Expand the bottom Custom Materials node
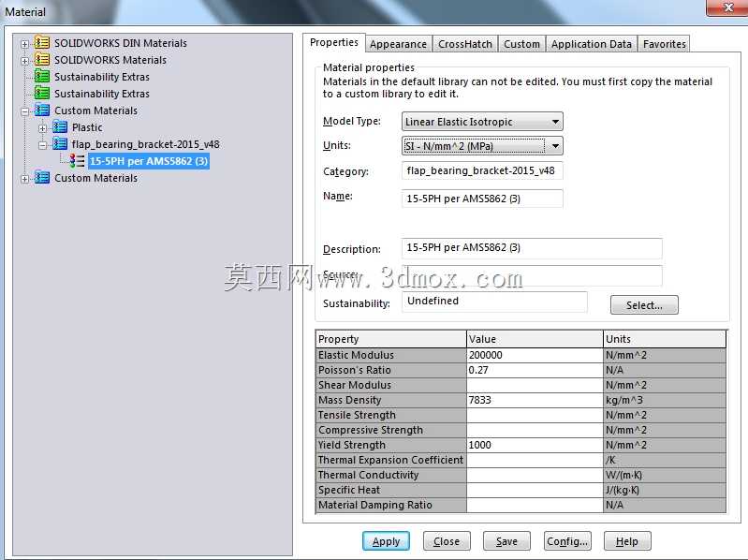The height and width of the screenshot is (560, 748). tap(24, 179)
